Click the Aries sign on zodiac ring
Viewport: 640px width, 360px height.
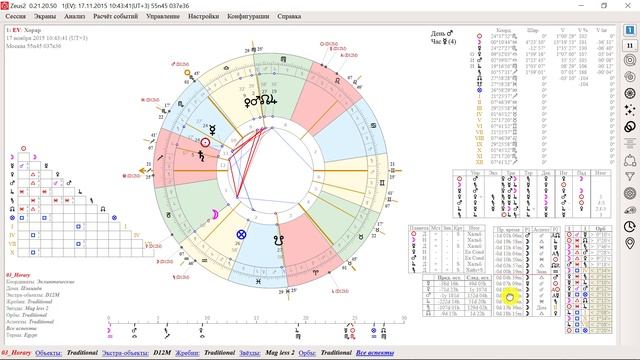click(x=315, y=272)
